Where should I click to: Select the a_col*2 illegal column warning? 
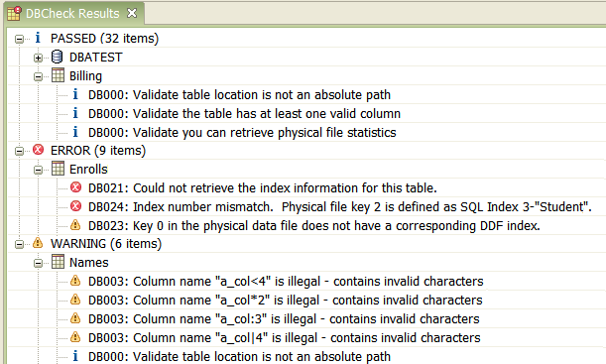pyautogui.click(x=286, y=300)
